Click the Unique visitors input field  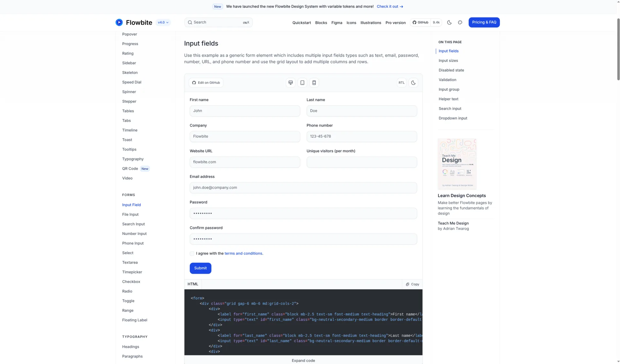coord(362,162)
